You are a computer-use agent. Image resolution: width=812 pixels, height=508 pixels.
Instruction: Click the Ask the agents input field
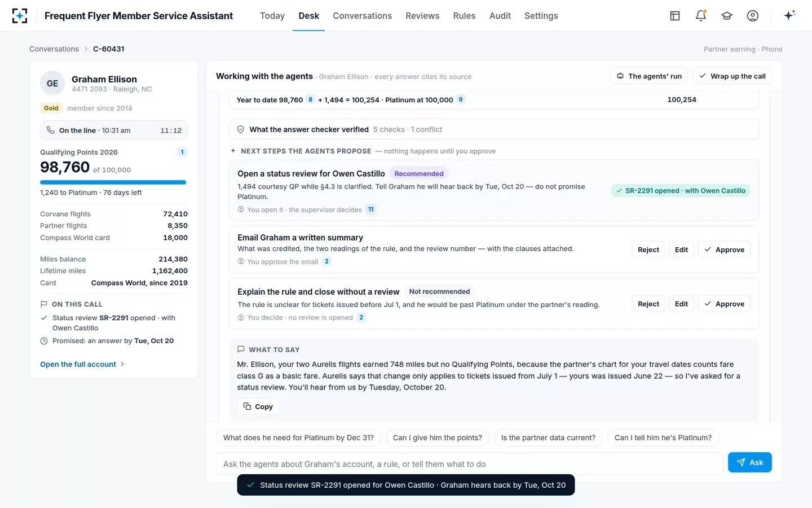coord(470,464)
